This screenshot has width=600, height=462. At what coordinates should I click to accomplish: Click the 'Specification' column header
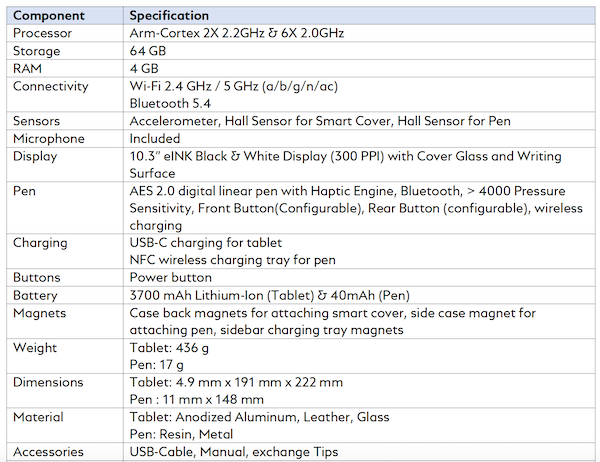click(169, 16)
